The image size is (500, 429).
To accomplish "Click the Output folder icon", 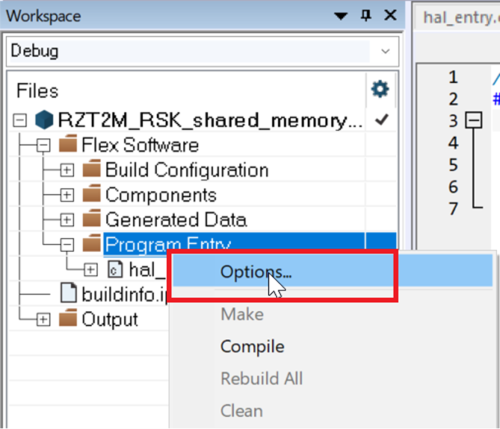I will 68,318.
